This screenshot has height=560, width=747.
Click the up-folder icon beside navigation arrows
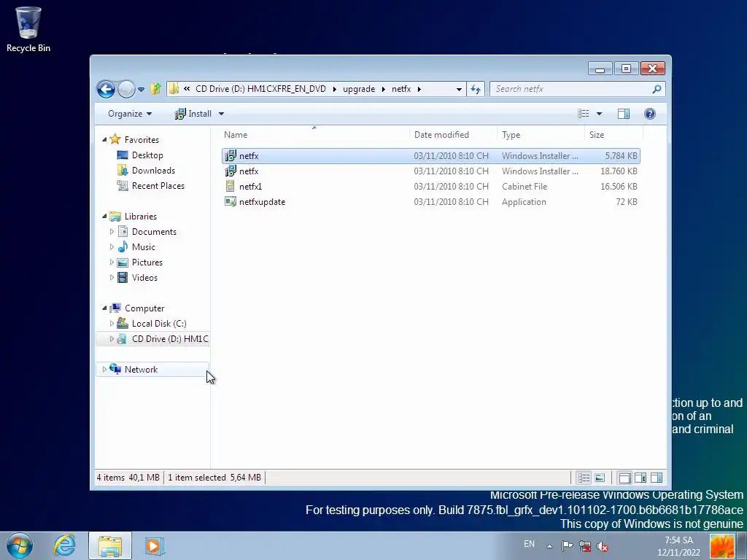coord(156,88)
